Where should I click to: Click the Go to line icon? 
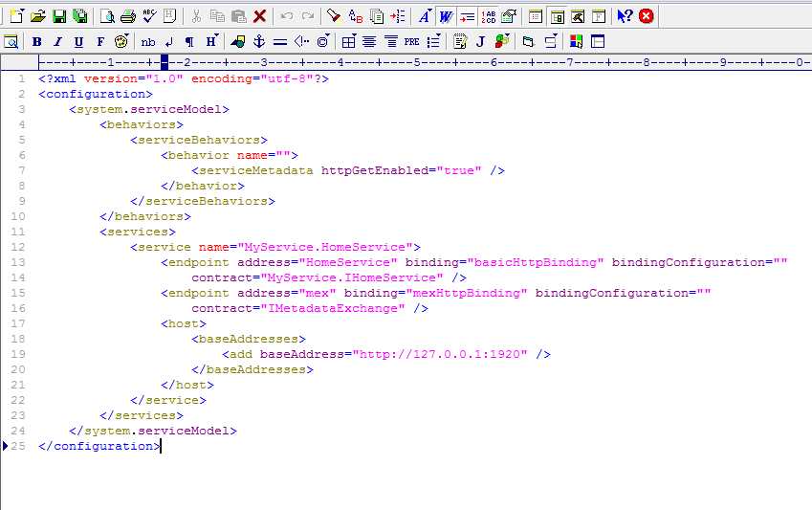[397, 16]
